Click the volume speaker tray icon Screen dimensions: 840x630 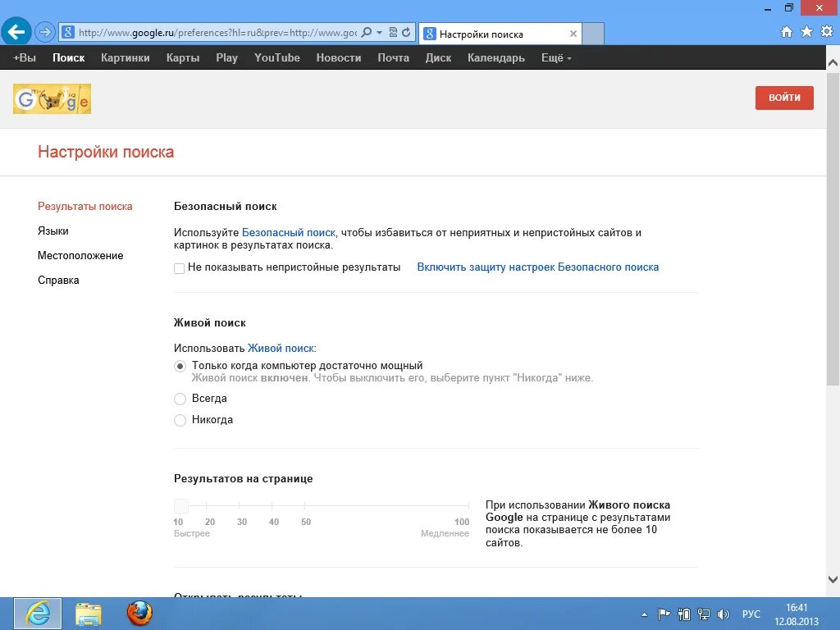[724, 614]
